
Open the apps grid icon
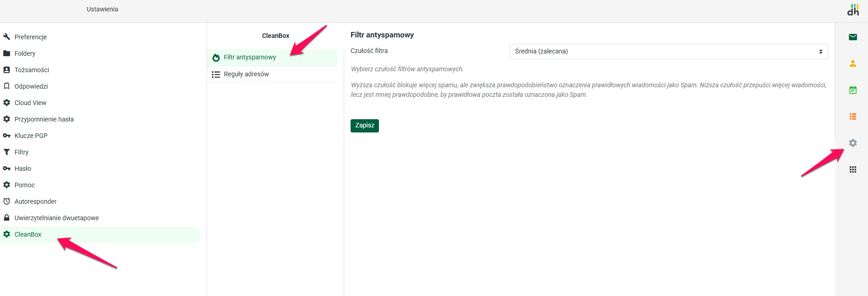pos(852,169)
